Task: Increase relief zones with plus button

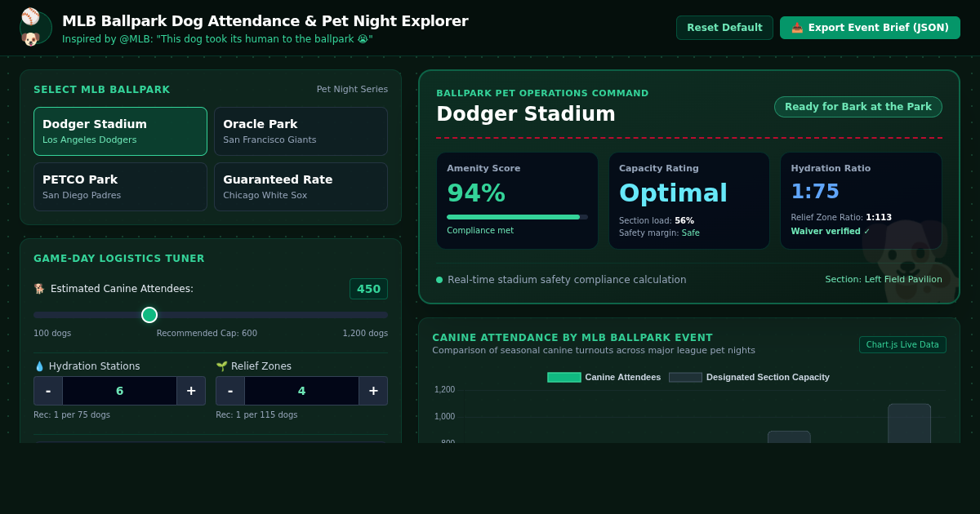Action: 373,391
